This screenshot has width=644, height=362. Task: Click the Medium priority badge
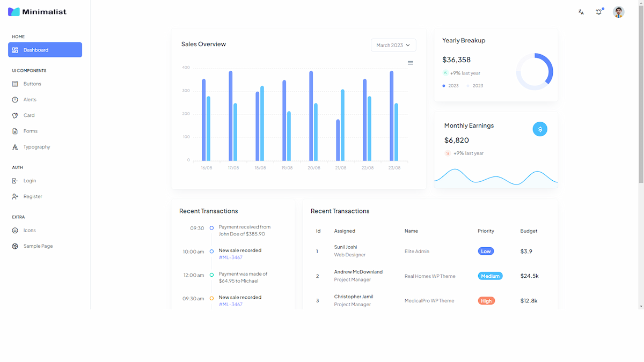click(x=490, y=276)
